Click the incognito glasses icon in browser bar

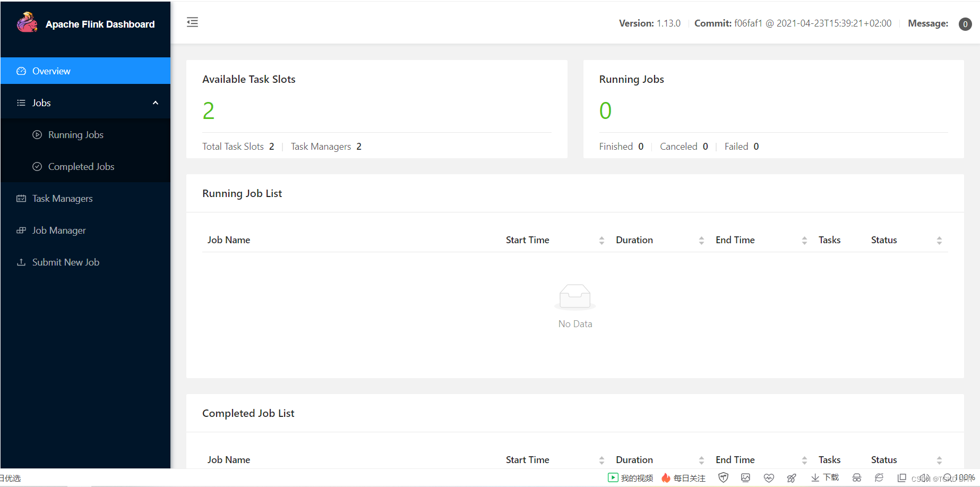tap(857, 478)
